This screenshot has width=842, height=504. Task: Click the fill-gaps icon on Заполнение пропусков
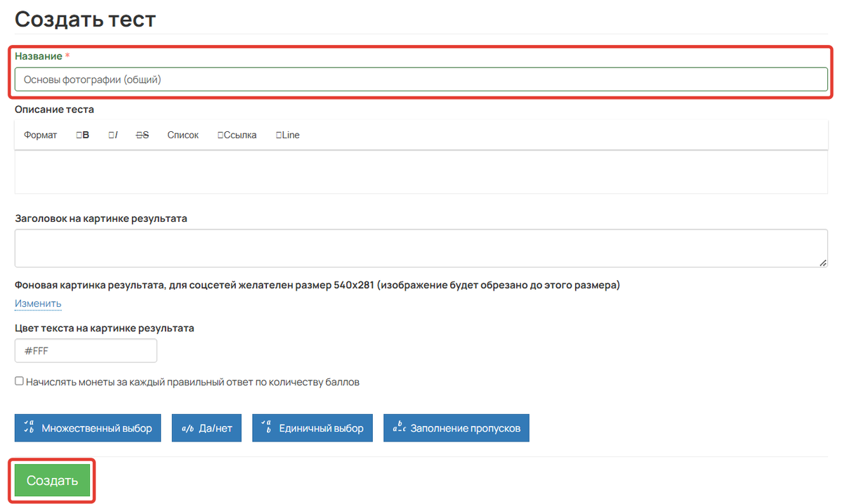[x=399, y=427]
